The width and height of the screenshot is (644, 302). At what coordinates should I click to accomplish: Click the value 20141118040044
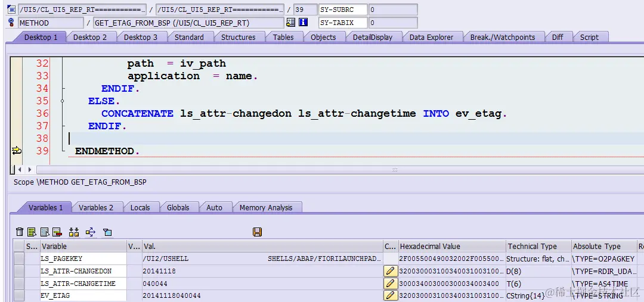172,296
